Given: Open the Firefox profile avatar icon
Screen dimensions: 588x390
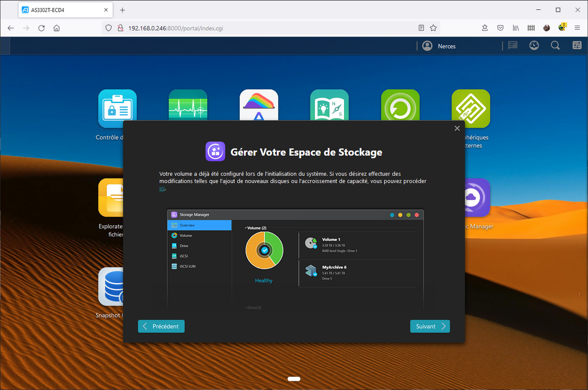Looking at the screenshot, I should (x=547, y=28).
